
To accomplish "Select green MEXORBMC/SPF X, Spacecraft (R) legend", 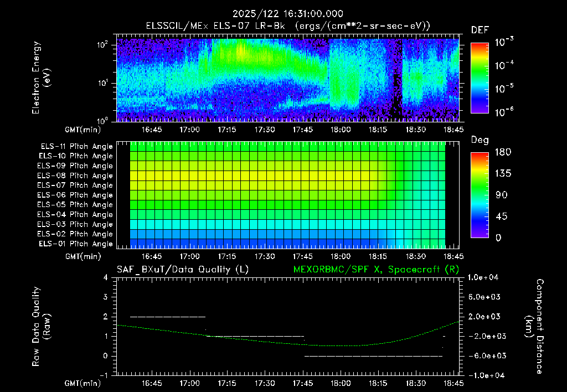I will 376,270.
